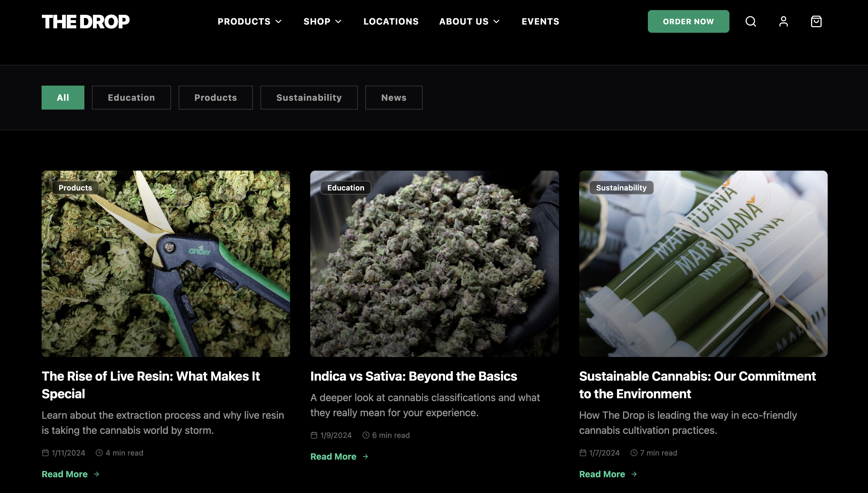Open the shopping bag cart icon
This screenshot has height=493, width=868.
tap(816, 21)
